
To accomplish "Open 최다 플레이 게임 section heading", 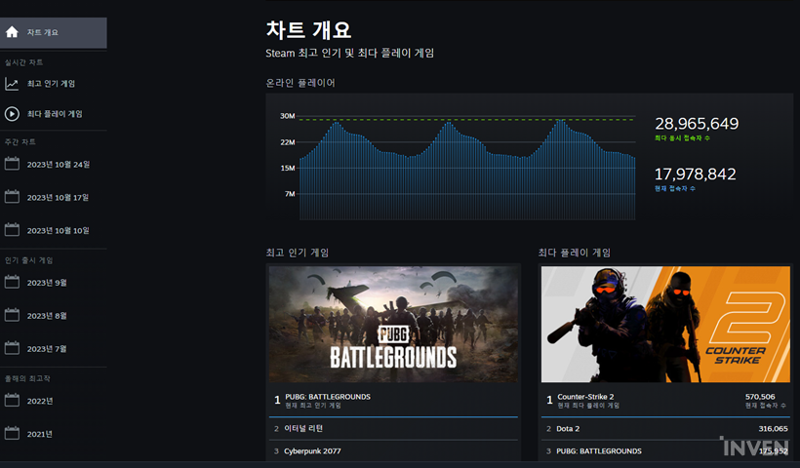I will (x=574, y=253).
